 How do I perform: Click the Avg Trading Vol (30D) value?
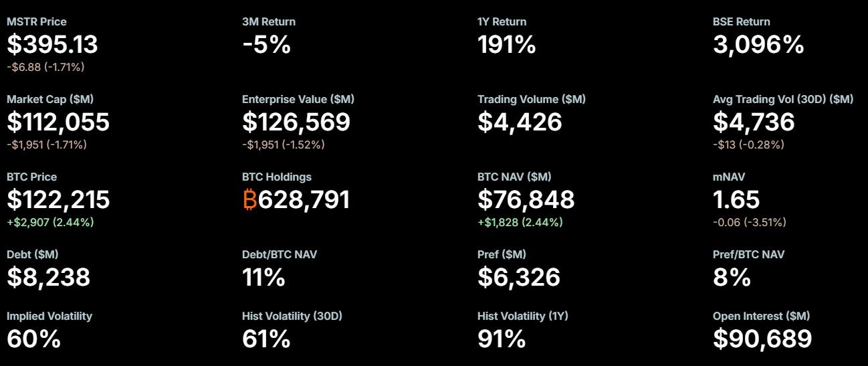754,122
